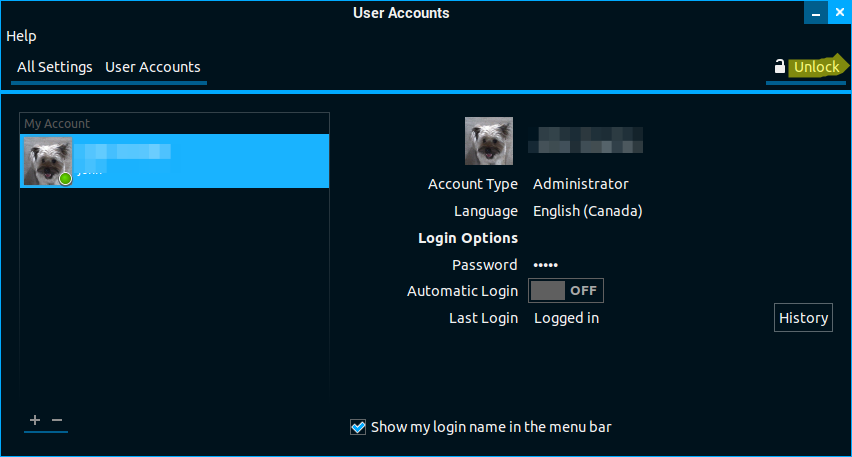This screenshot has height=457, width=852.
Task: Open the login History
Action: click(x=803, y=318)
